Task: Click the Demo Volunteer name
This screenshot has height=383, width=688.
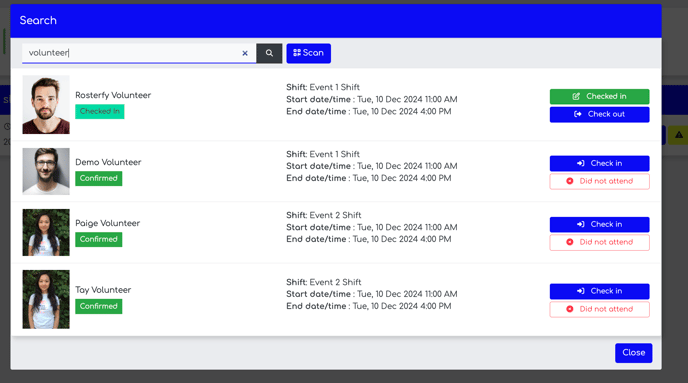Action: (x=108, y=162)
